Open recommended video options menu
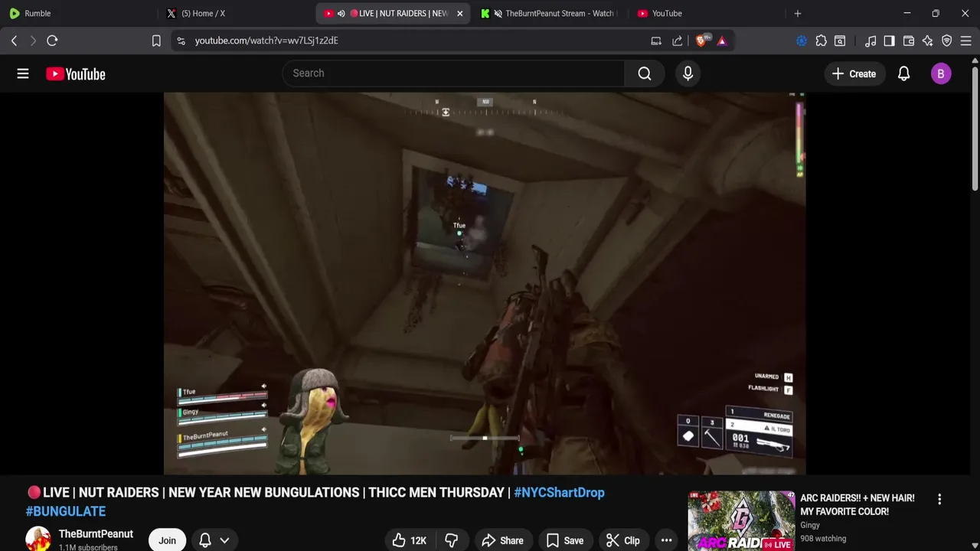This screenshot has width=980, height=551. click(x=939, y=499)
